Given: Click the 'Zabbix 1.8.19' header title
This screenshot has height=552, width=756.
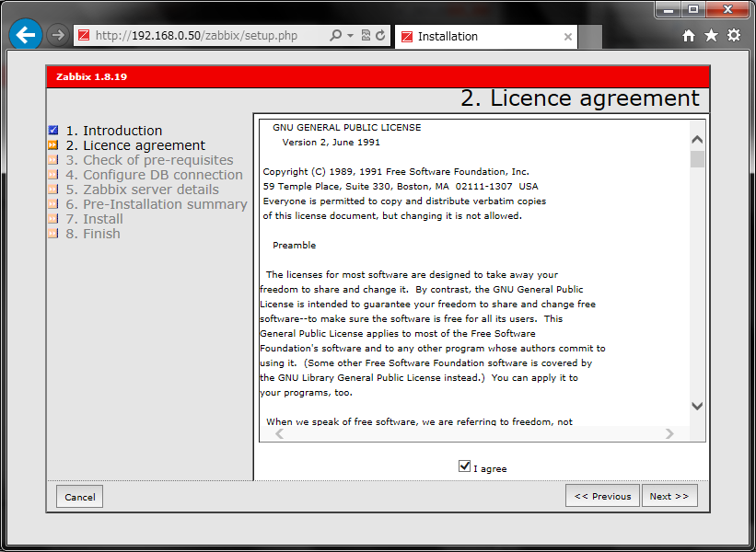Looking at the screenshot, I should (x=91, y=76).
